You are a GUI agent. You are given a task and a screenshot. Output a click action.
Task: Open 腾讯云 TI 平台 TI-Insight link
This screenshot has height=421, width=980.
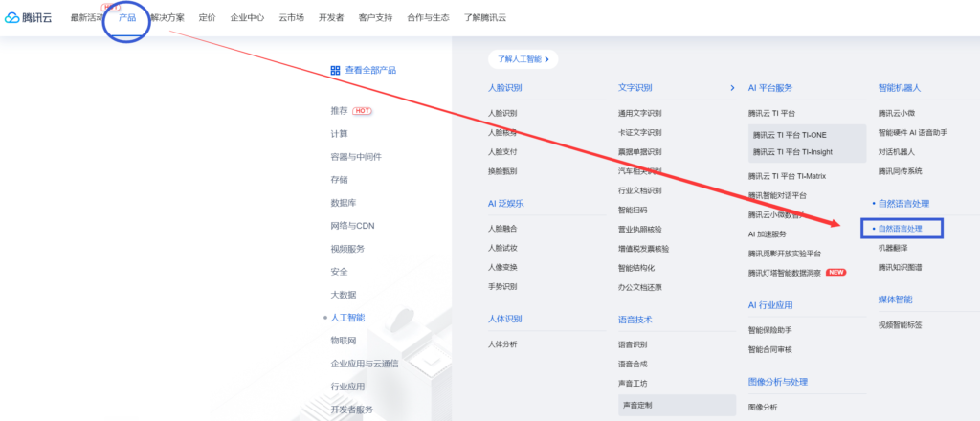[x=792, y=152]
